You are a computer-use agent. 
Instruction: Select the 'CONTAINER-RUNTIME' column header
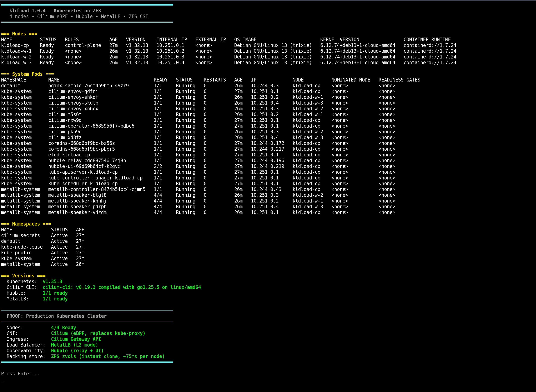pyautogui.click(x=427, y=40)
